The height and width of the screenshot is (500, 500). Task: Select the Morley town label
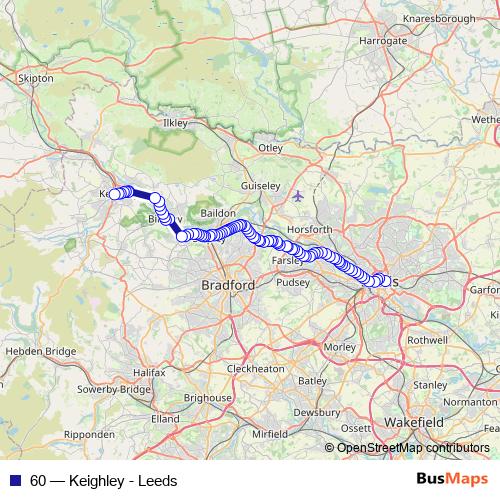pos(340,347)
